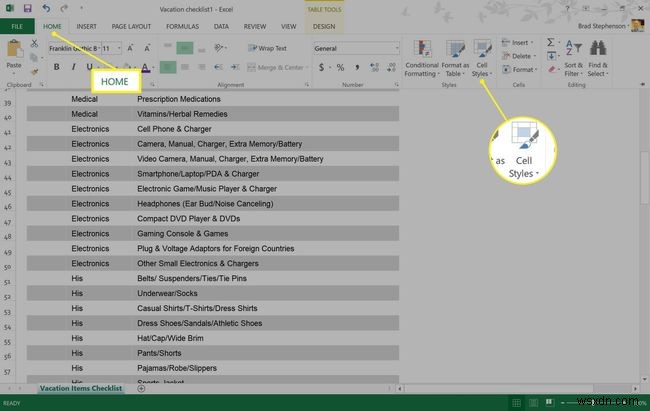Switch to the DATA tab
The image size is (650, 411).
click(x=221, y=26)
